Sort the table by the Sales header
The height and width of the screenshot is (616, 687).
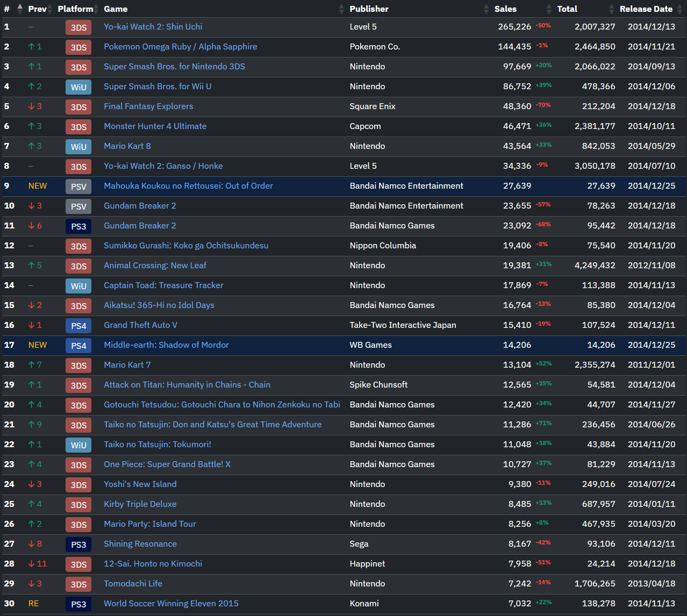click(505, 9)
